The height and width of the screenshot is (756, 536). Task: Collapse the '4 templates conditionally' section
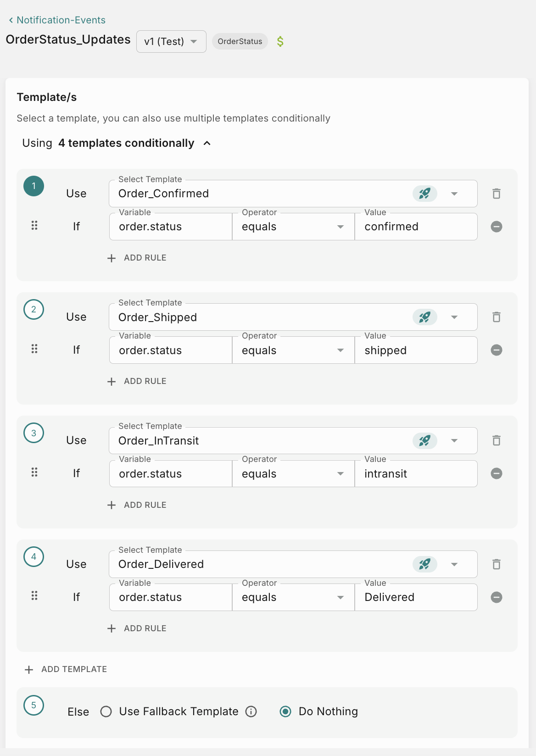click(207, 143)
